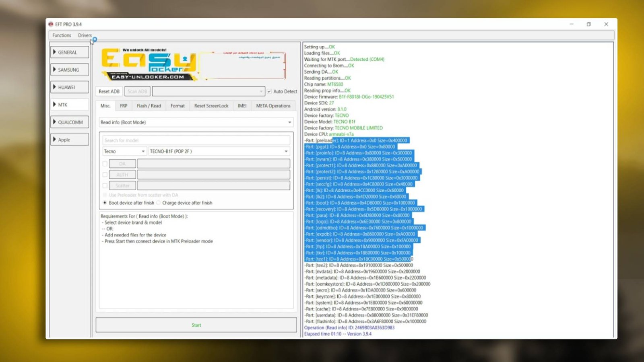Select the QUALCOMM sidebar panel
The height and width of the screenshot is (362, 644).
point(69,122)
